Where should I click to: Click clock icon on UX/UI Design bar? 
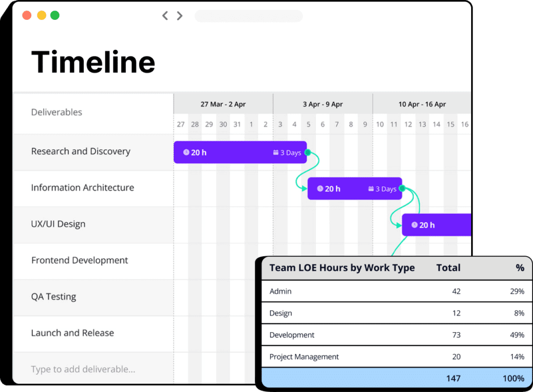(x=414, y=225)
